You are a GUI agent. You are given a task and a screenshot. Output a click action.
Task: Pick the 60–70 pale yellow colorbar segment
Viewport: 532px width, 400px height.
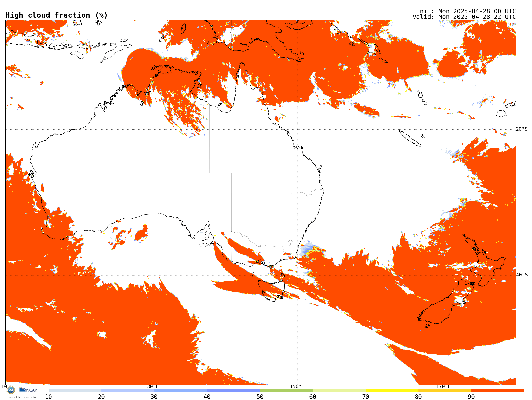point(339,391)
